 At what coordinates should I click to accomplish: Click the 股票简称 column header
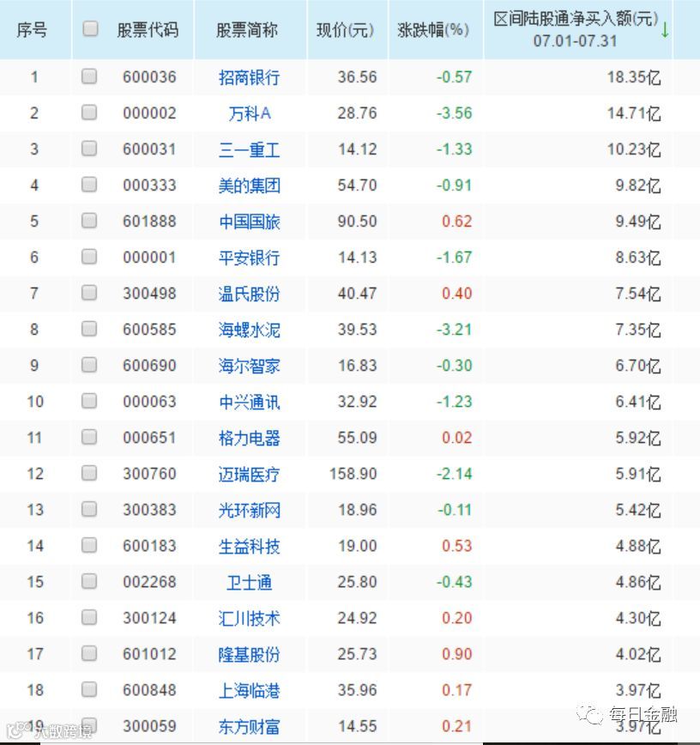click(x=246, y=30)
